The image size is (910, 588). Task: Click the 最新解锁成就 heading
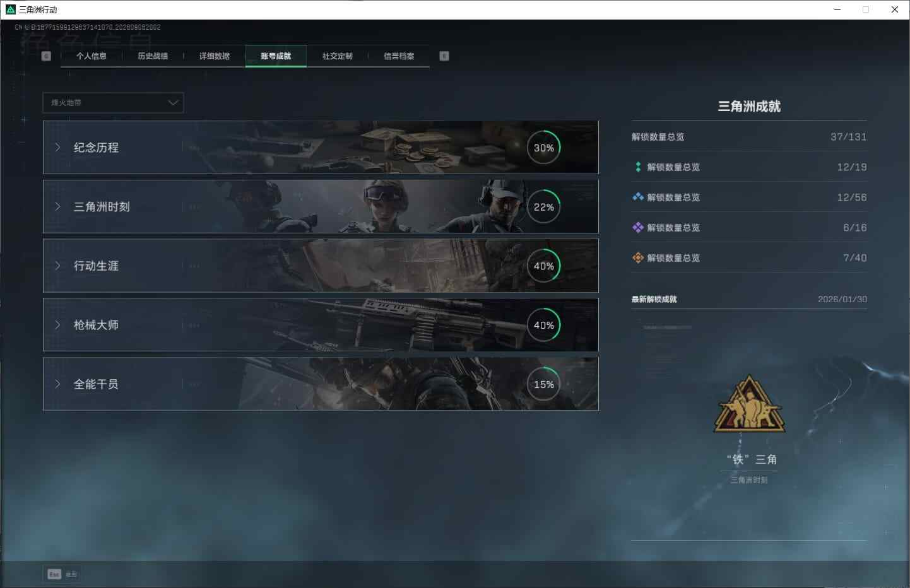click(x=654, y=299)
